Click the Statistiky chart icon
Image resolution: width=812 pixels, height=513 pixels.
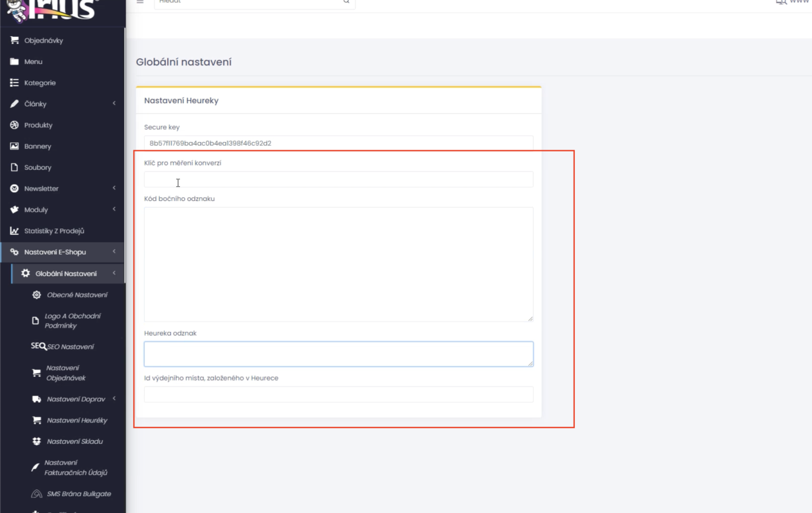14,231
